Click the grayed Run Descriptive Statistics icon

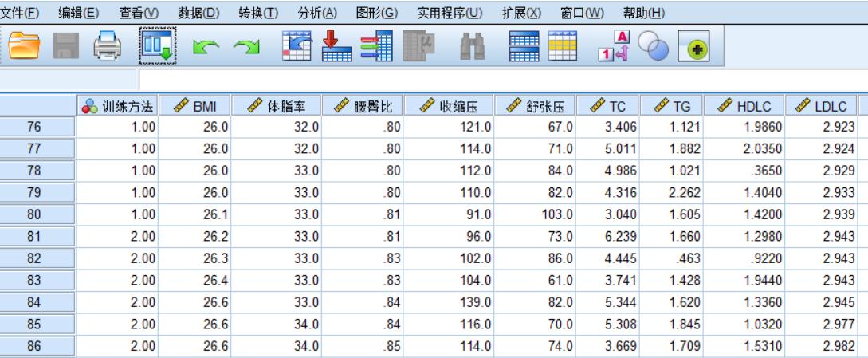418,45
